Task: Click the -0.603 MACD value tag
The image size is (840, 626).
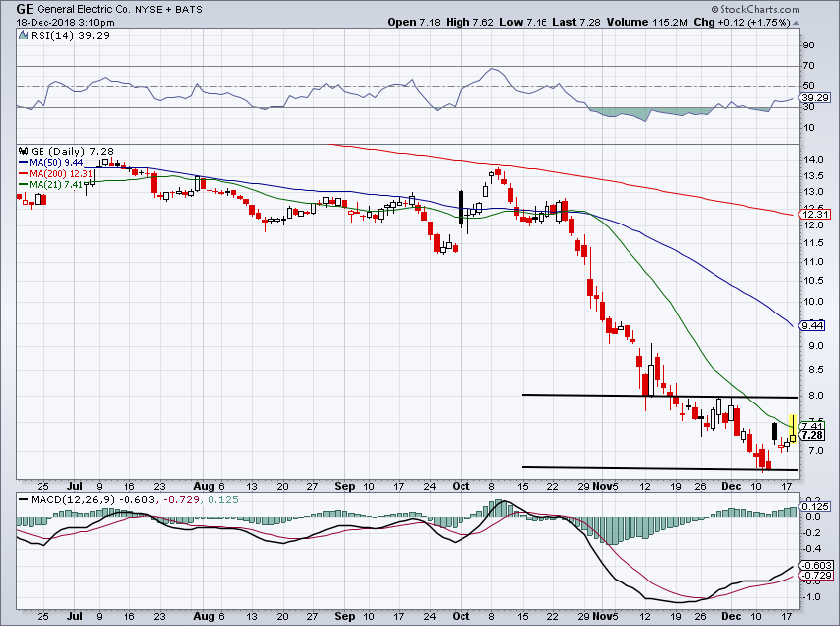Action: 817,566
